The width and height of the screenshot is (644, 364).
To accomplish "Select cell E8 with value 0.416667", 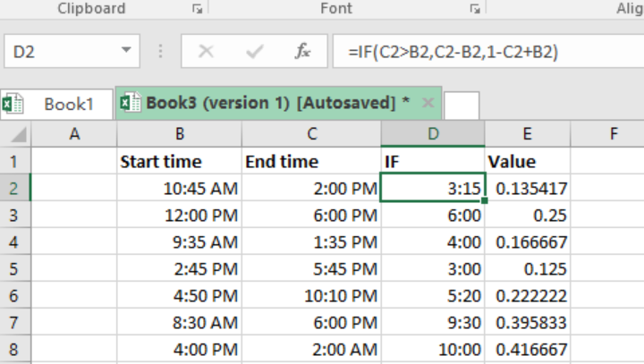I will pos(528,350).
